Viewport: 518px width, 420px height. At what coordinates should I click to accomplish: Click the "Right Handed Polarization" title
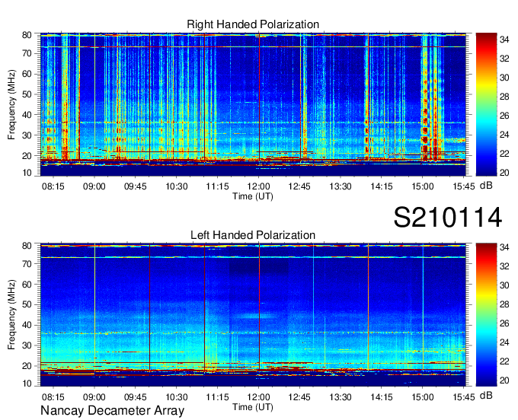point(253,24)
